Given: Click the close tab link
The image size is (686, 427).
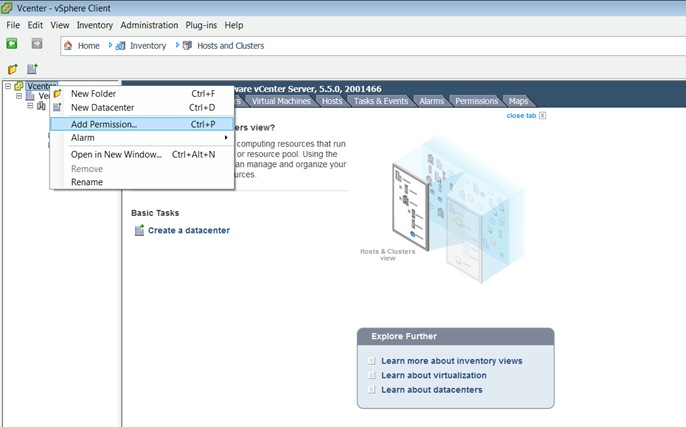Looking at the screenshot, I should click(521, 116).
